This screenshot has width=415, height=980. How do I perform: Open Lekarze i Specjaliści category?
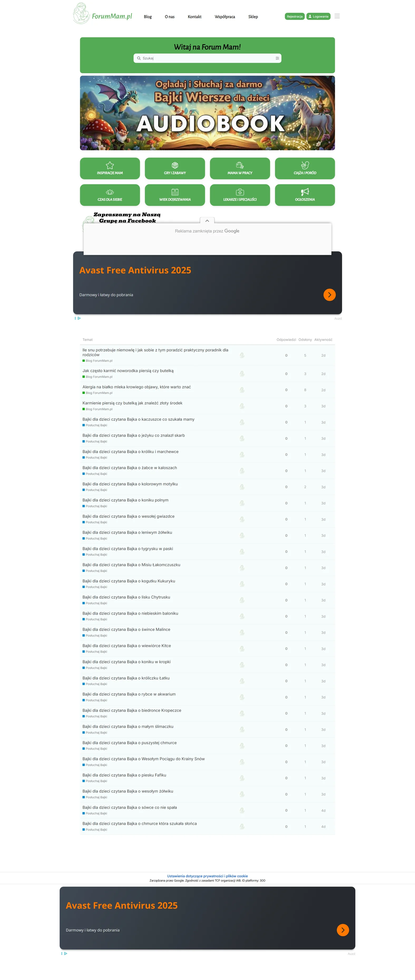(x=240, y=195)
